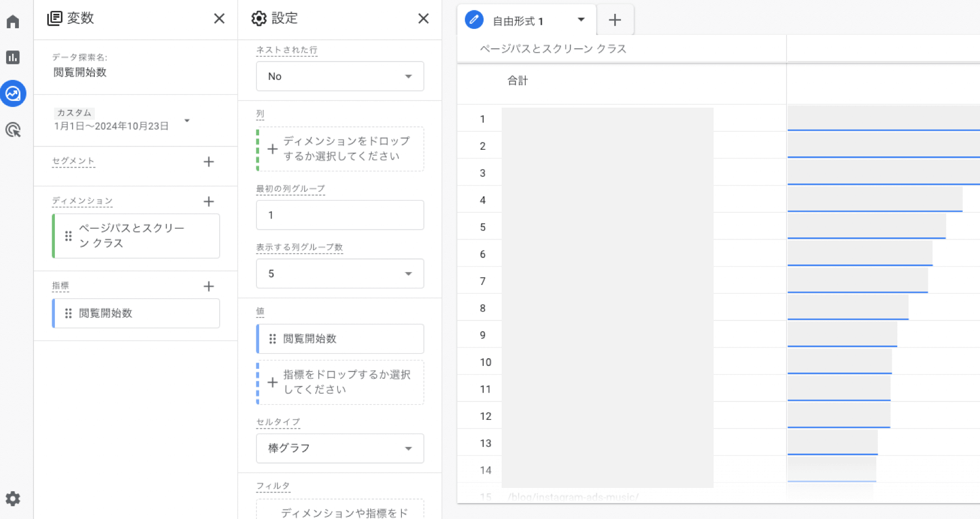The width and height of the screenshot is (980, 519).
Task: Select the Explore icon in sidebar
Action: tap(13, 94)
